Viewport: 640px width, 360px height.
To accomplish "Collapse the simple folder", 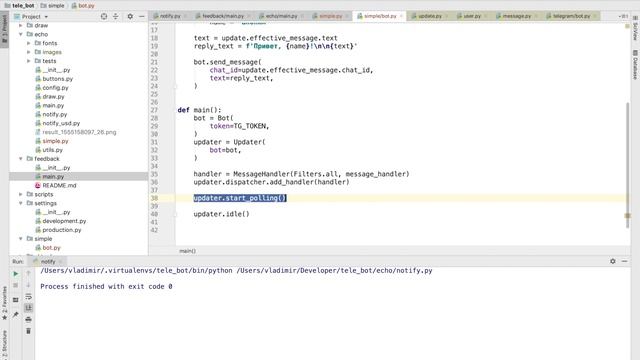I will point(20,239).
